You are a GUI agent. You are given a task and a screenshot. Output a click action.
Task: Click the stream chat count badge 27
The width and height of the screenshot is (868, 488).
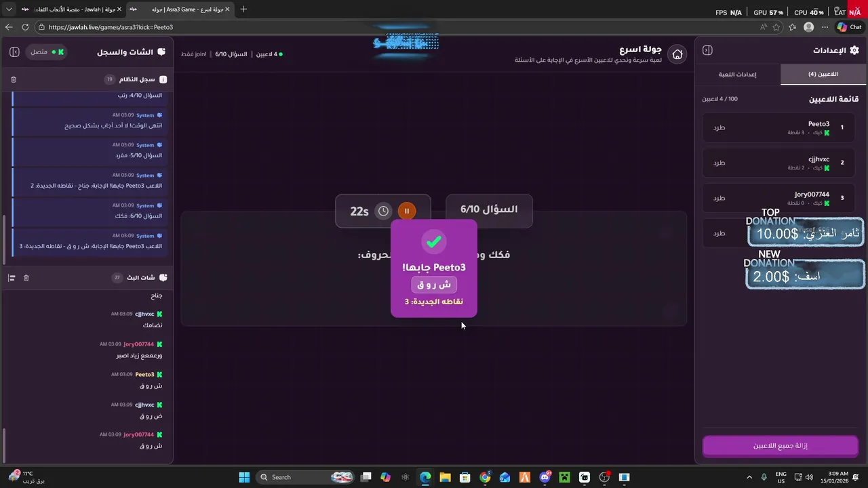point(117,278)
